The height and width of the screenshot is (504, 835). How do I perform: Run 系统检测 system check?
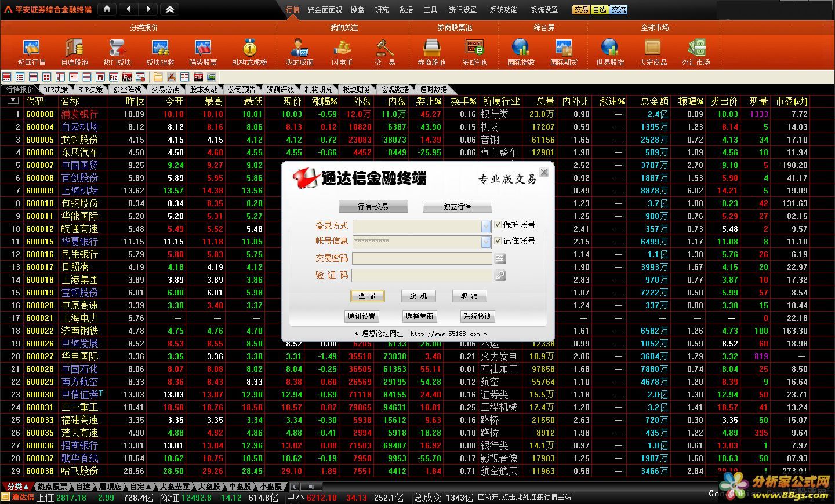(x=477, y=316)
